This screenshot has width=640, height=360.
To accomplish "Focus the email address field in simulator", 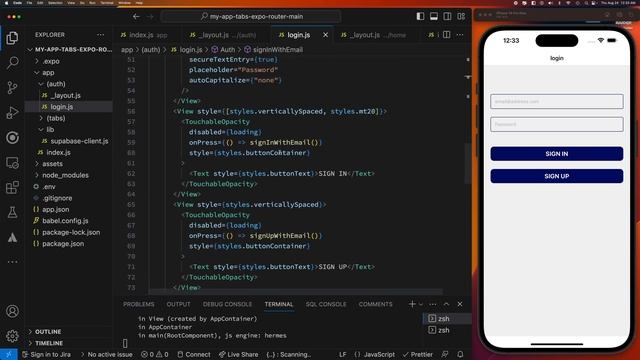I will tap(557, 101).
